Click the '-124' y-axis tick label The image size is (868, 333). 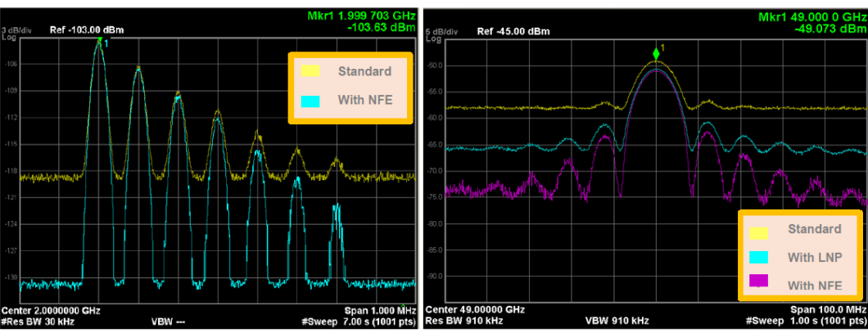point(13,224)
